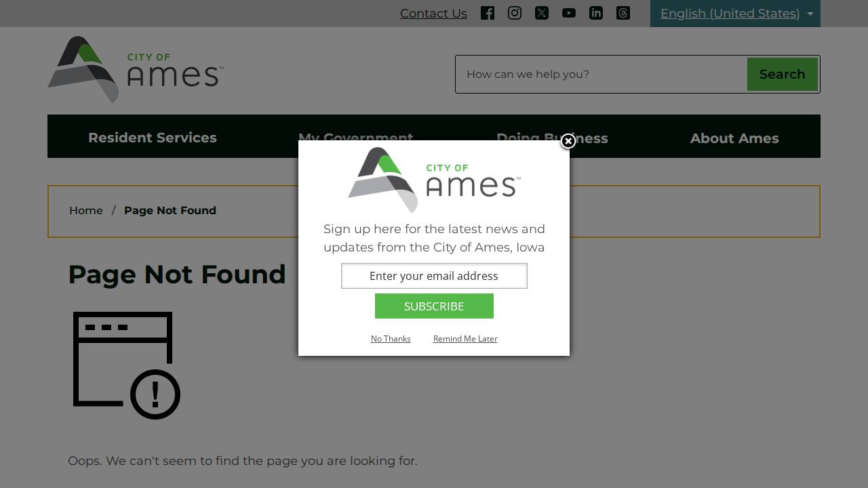The width and height of the screenshot is (868, 488).
Task: Open the About Ames menu
Action: [734, 138]
